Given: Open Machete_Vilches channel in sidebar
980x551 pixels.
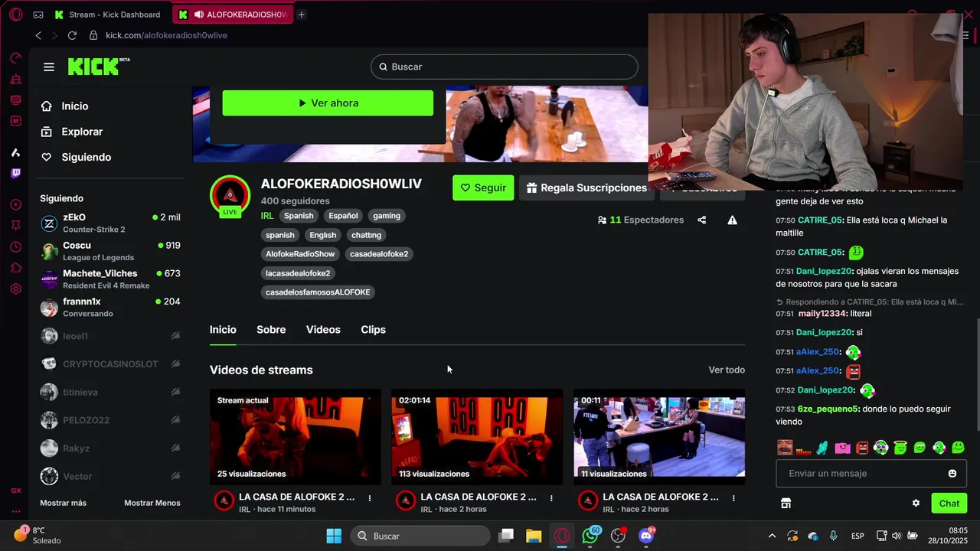Looking at the screenshot, I should pos(111,279).
